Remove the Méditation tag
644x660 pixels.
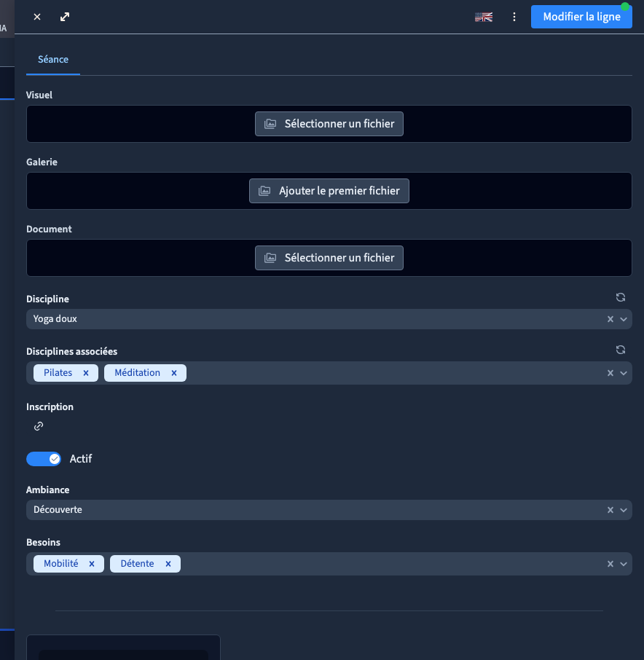pyautogui.click(x=174, y=373)
